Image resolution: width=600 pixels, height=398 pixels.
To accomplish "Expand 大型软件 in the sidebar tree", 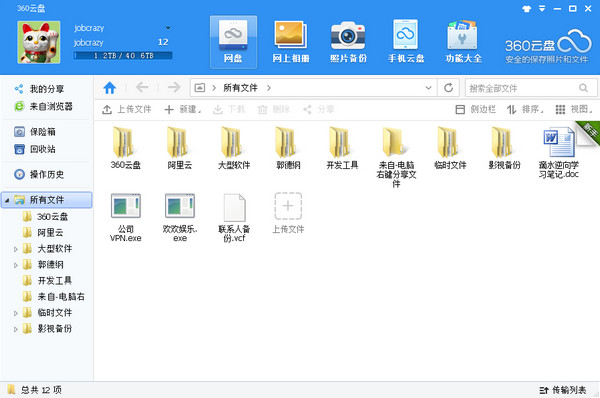I will pyautogui.click(x=16, y=249).
